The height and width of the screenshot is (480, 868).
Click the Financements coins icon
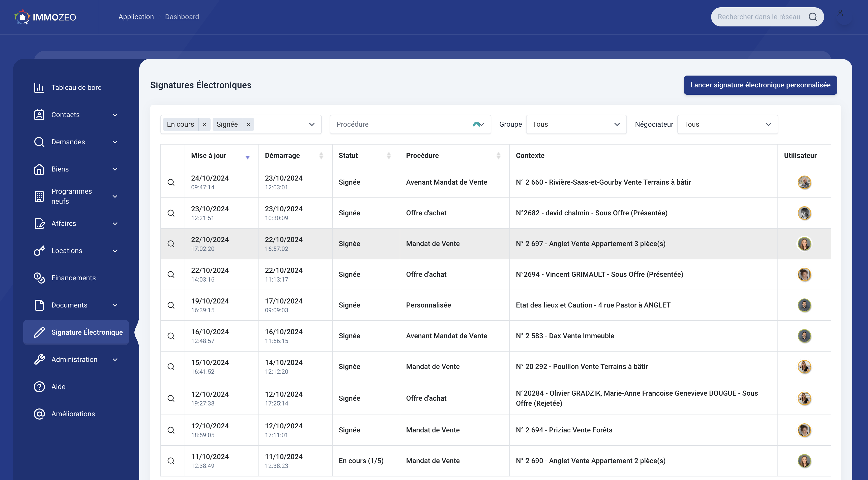click(x=39, y=278)
